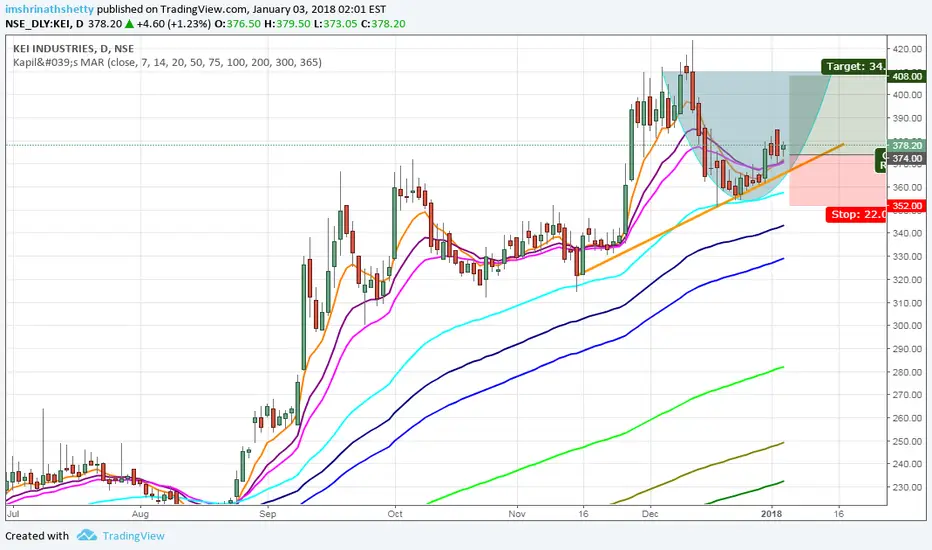Click the Target label tag
The width and height of the screenshot is (932, 550).
(x=854, y=67)
